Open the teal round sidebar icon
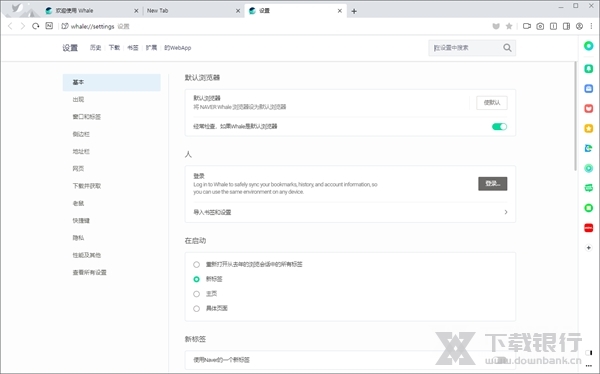Image resolution: width=600 pixels, height=374 pixels. [589, 168]
